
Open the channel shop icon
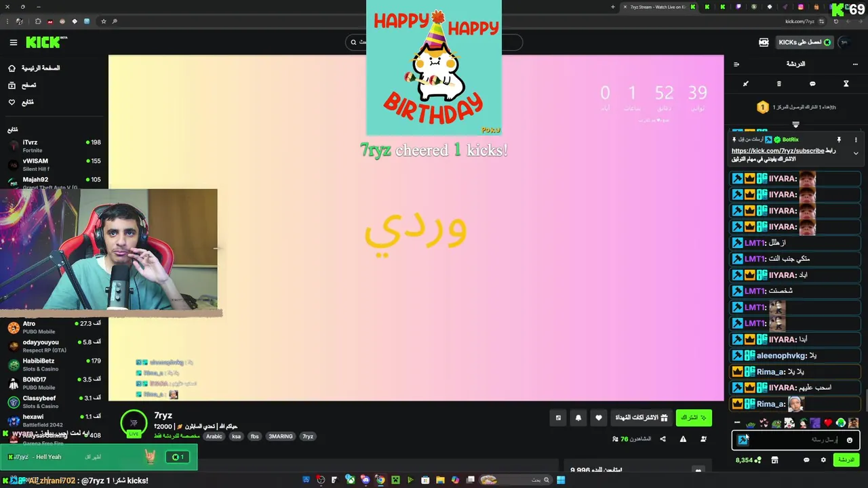[774, 460]
